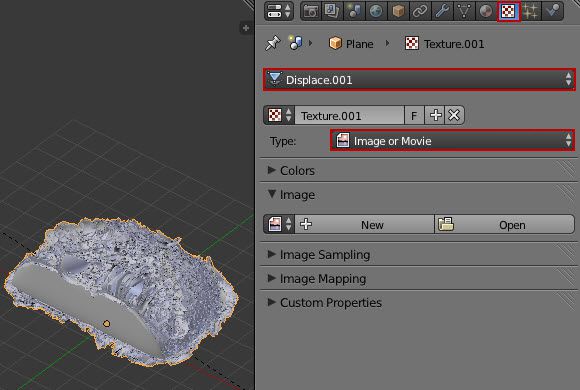Open the World properties tab (globe icon)
The image size is (580, 390).
pos(376,11)
